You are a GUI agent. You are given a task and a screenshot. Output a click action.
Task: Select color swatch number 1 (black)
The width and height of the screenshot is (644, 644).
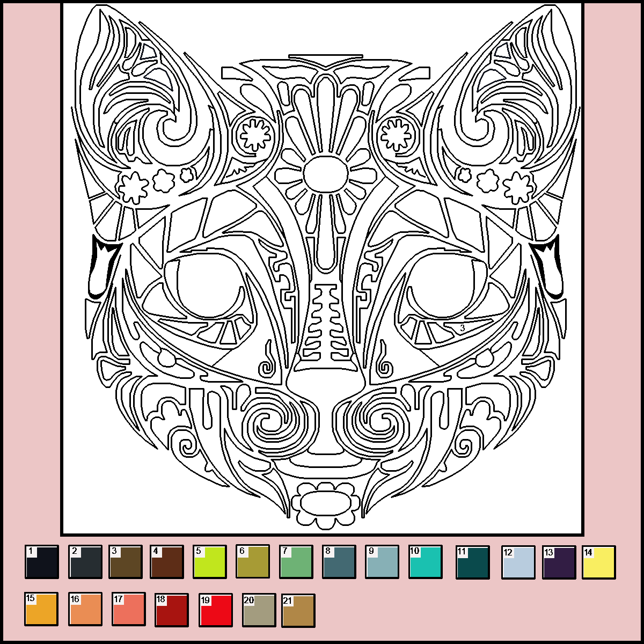coord(42,562)
